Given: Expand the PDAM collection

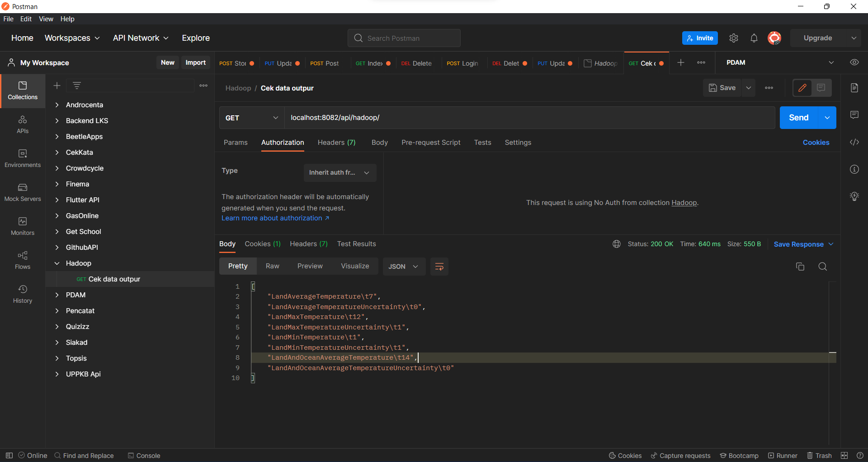Looking at the screenshot, I should click(x=57, y=295).
